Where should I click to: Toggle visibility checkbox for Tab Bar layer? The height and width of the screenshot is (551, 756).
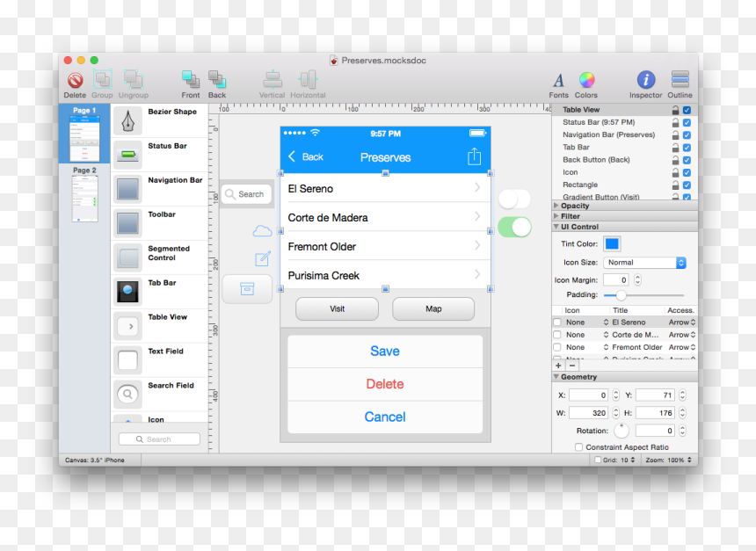tap(687, 148)
